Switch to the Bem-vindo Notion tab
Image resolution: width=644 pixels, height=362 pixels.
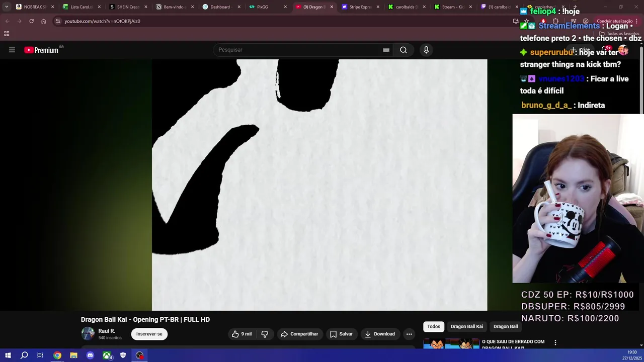point(174,7)
